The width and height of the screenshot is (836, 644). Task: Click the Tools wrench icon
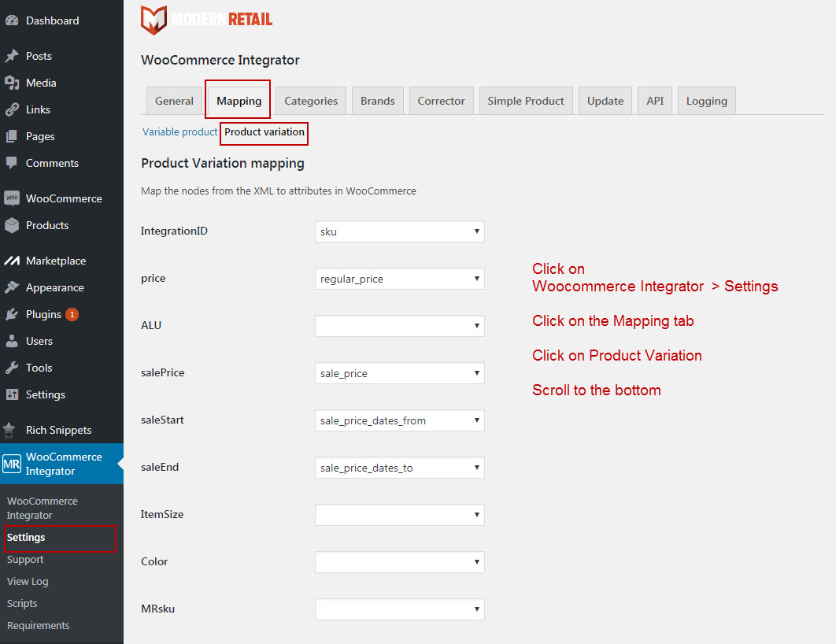12,368
